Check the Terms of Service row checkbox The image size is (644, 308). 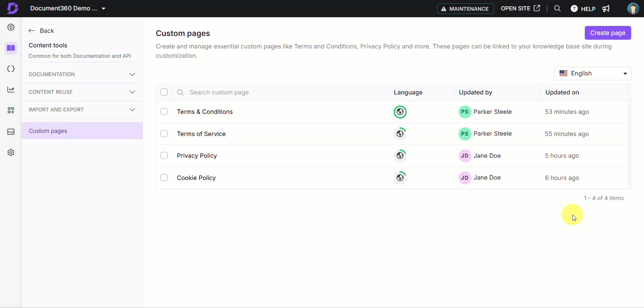164,134
